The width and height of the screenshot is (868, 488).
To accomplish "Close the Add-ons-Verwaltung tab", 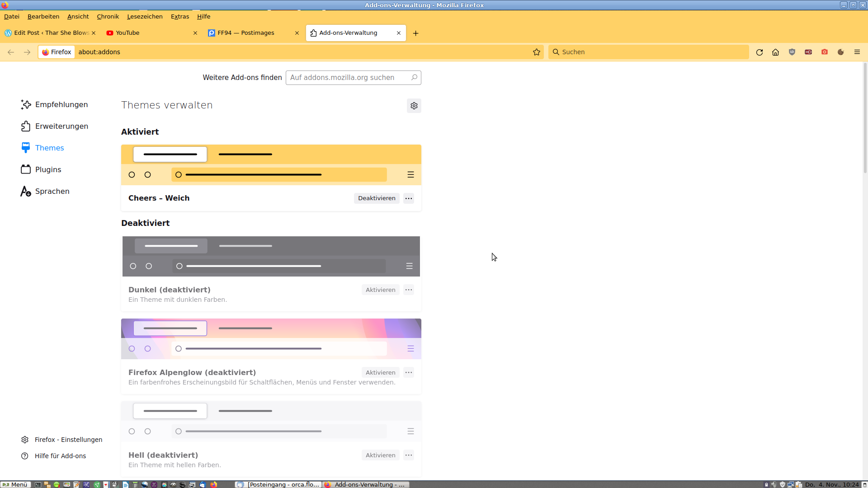I will coord(399,33).
